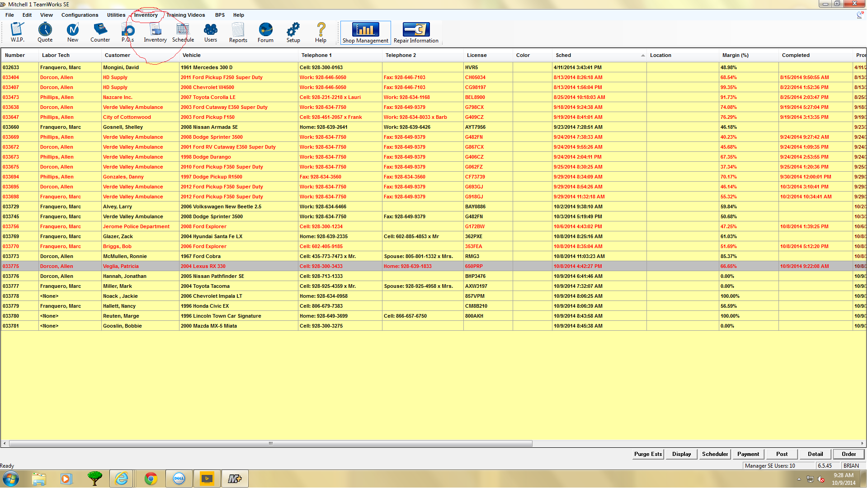Click the Post button
This screenshot has height=488, width=868.
point(782,454)
